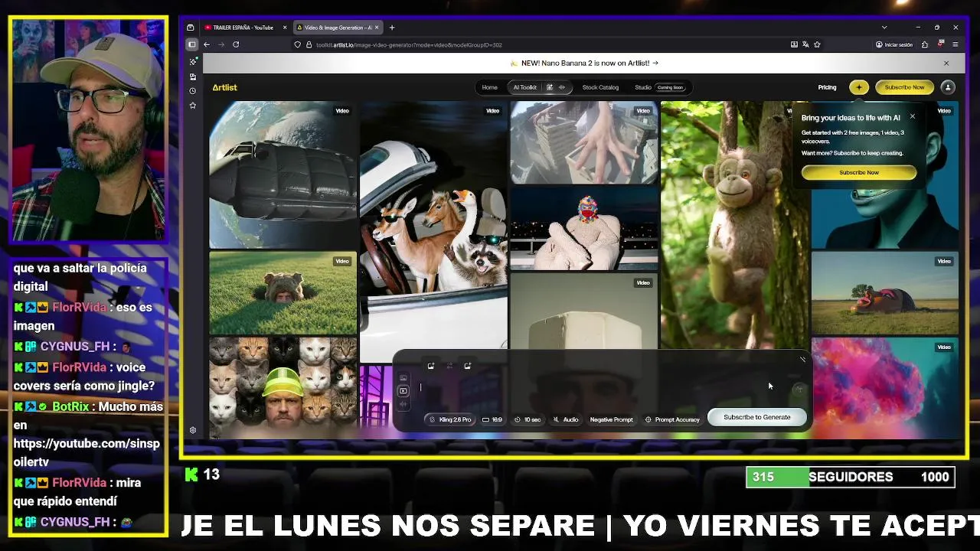This screenshot has width=980, height=551.
Task: Click Subscribe Now inside the AI popup
Action: tap(859, 172)
